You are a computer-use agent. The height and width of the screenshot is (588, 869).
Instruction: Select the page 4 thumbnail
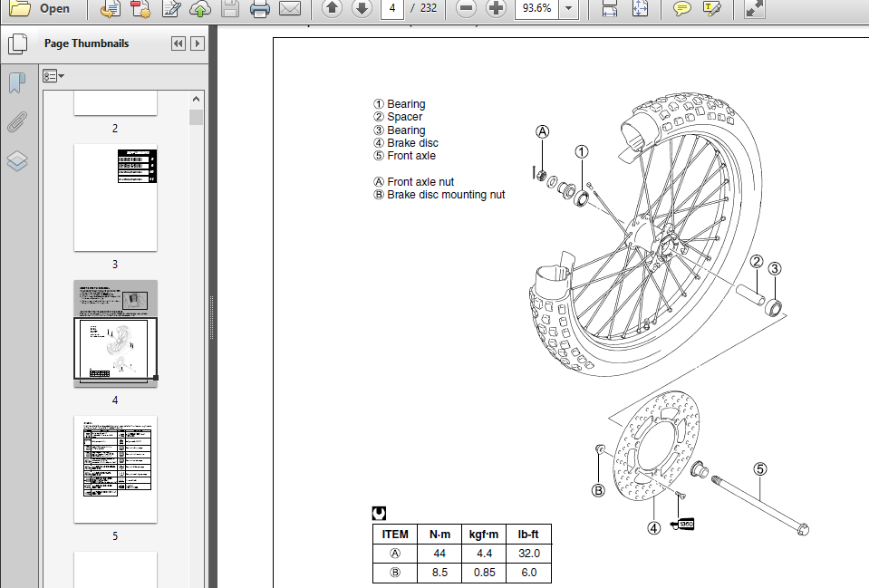click(115, 333)
